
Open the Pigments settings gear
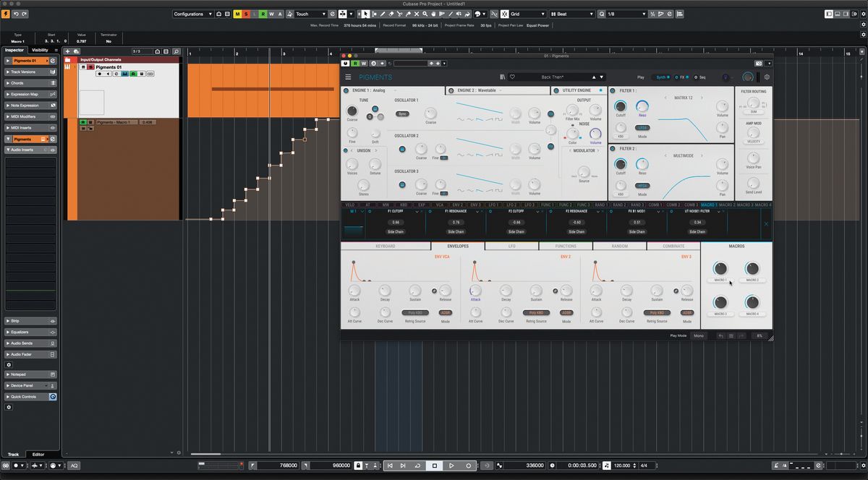[x=767, y=77]
